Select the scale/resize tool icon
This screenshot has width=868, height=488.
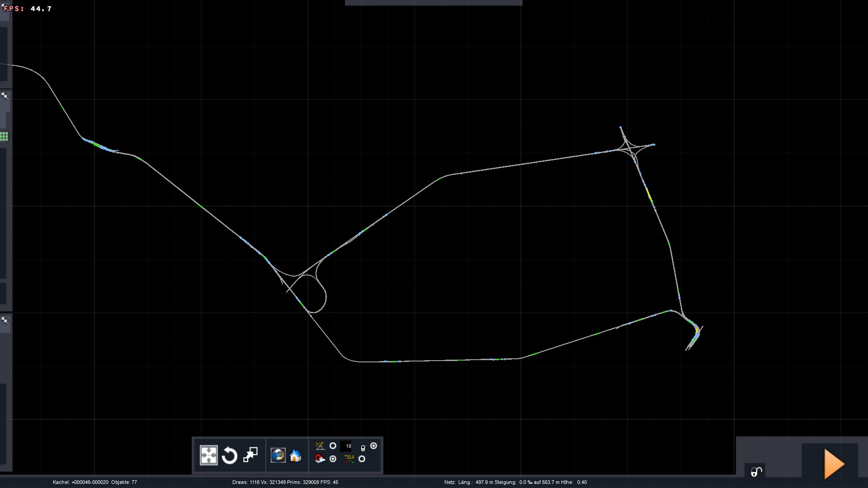click(x=250, y=455)
